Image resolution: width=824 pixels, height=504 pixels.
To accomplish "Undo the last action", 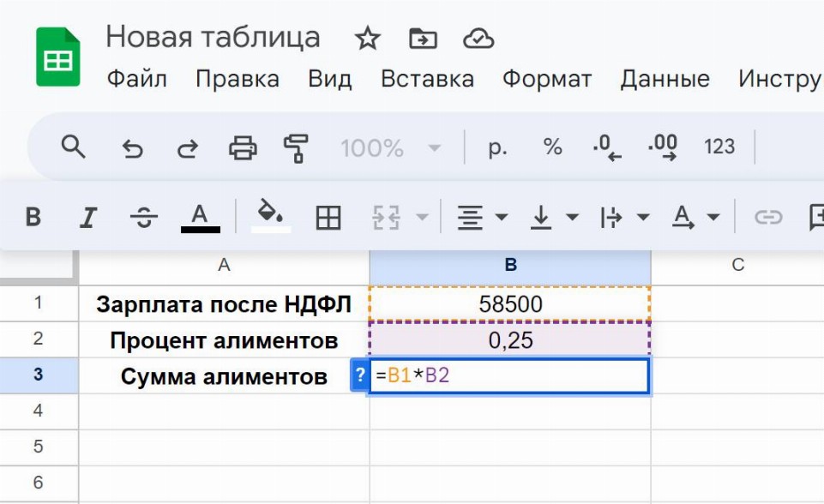I will pyautogui.click(x=132, y=148).
